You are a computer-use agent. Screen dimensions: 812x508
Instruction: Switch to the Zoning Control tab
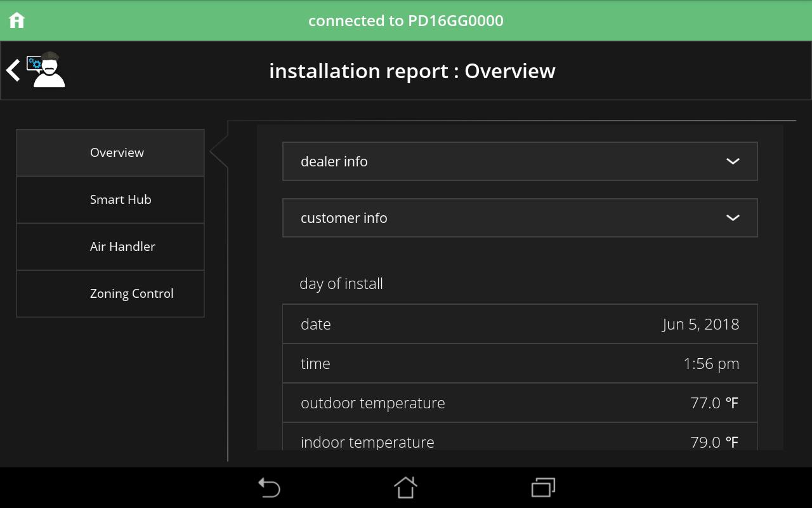coord(110,293)
